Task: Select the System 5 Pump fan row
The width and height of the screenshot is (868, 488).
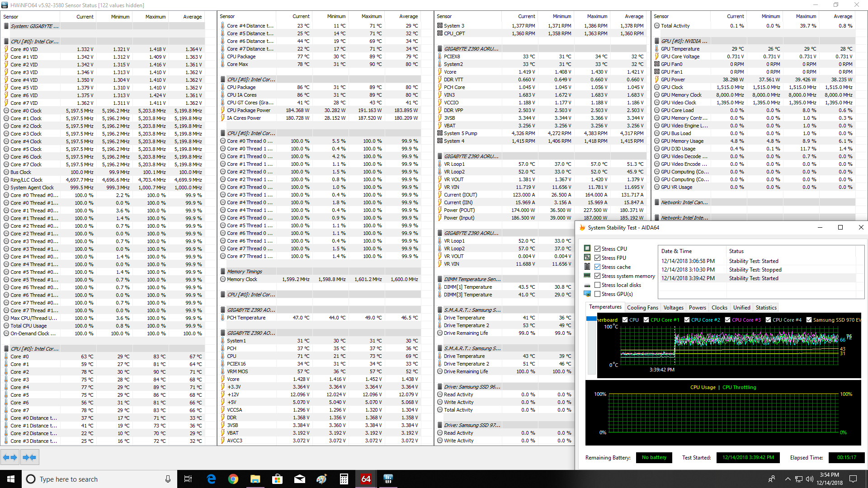Action: [541, 133]
